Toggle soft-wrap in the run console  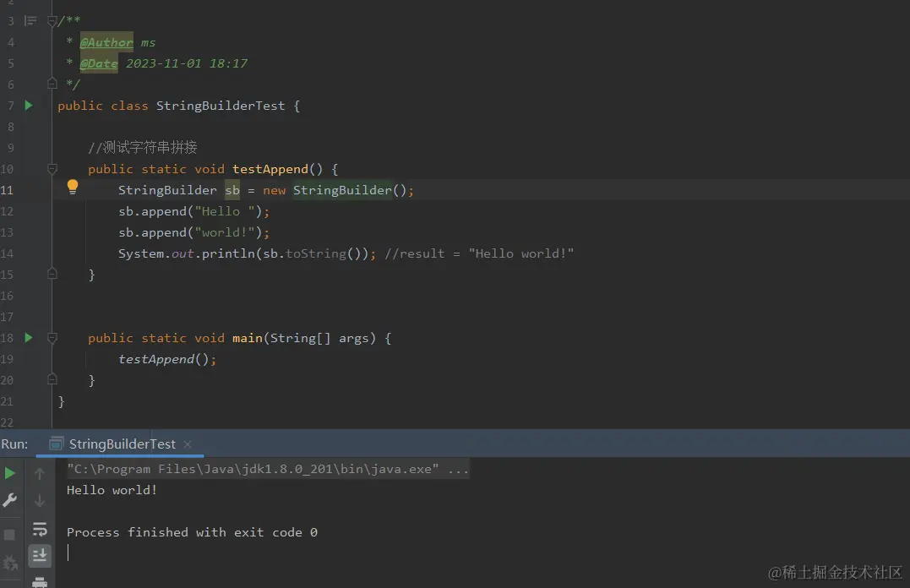click(40, 530)
